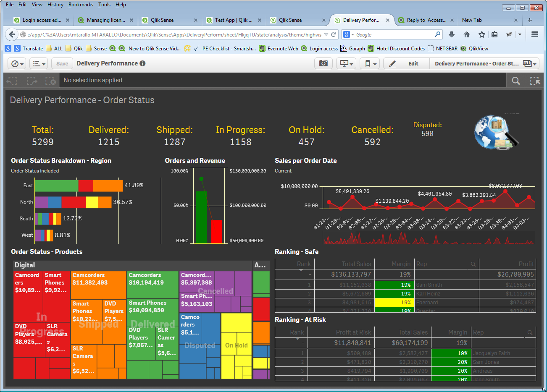Open the NETGEAR bookmark
Viewport: 547px width, 392px height.
pyautogui.click(x=442, y=48)
